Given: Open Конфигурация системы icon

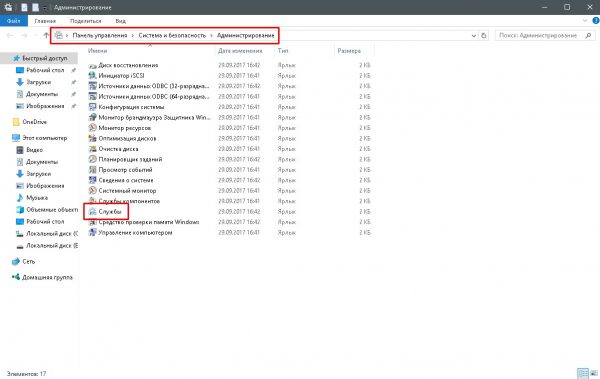Looking at the screenshot, I should click(93, 107).
